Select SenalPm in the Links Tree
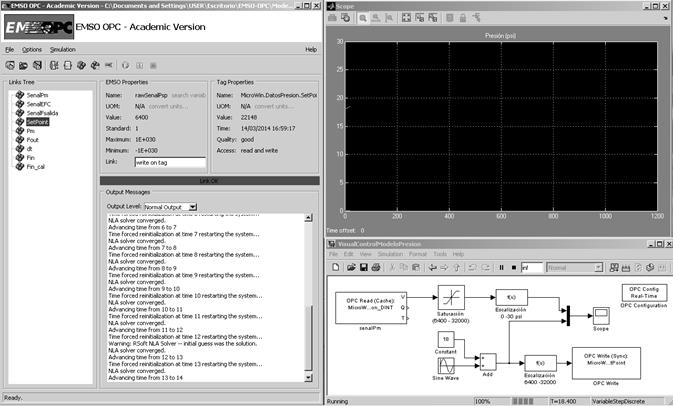 point(38,95)
